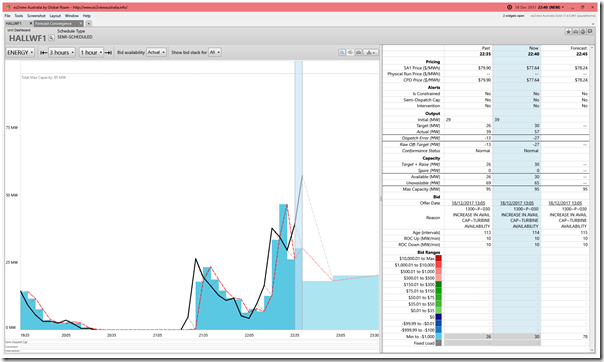Click the Now column offer date link
The height and width of the screenshot is (362, 604).
[517, 203]
